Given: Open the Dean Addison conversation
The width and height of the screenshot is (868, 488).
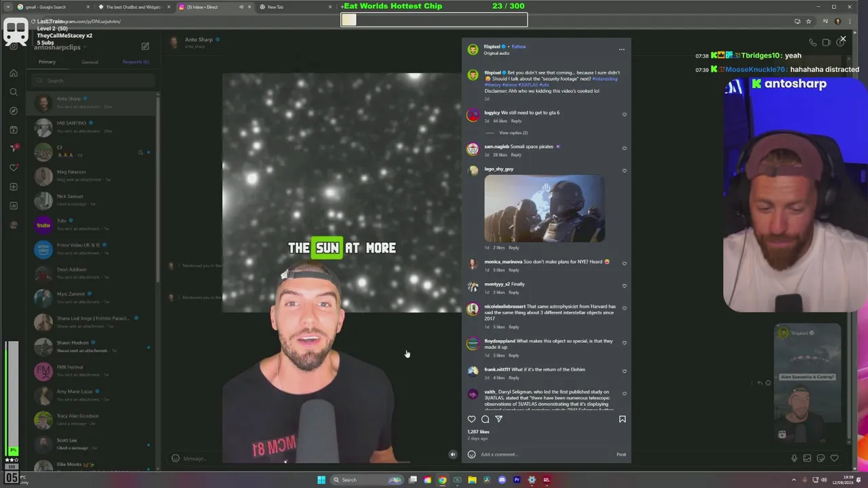Looking at the screenshot, I should pos(92,273).
